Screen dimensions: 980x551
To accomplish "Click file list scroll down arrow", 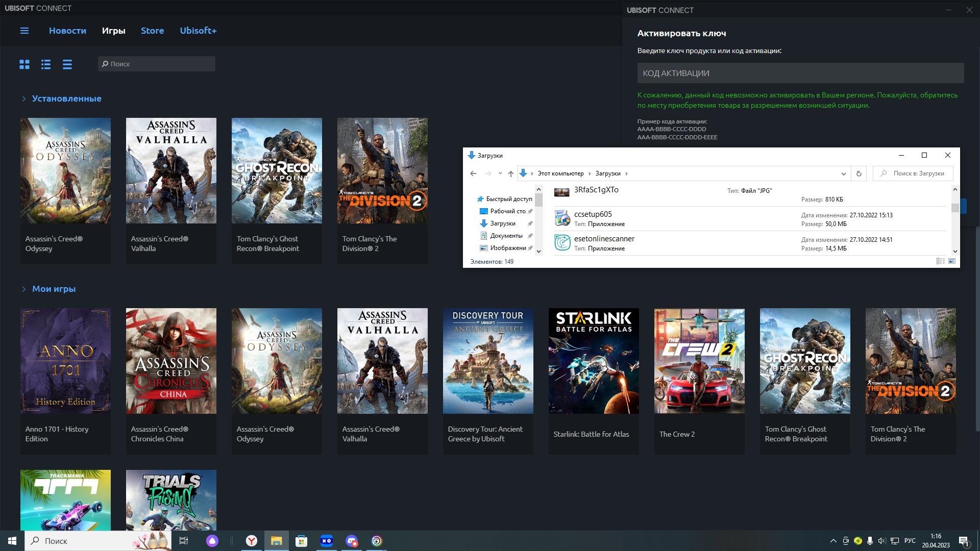I will click(955, 251).
